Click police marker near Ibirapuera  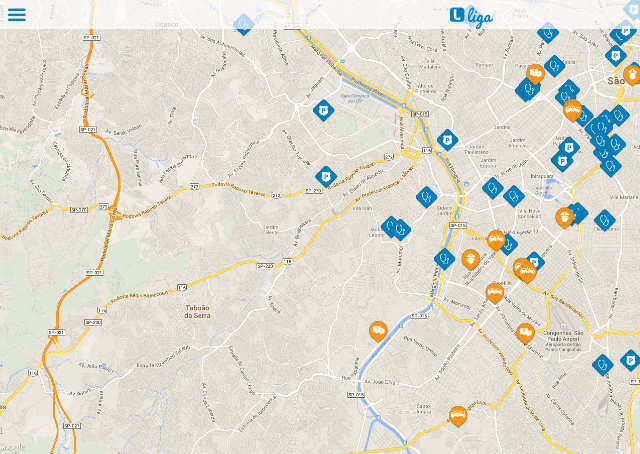point(565,215)
